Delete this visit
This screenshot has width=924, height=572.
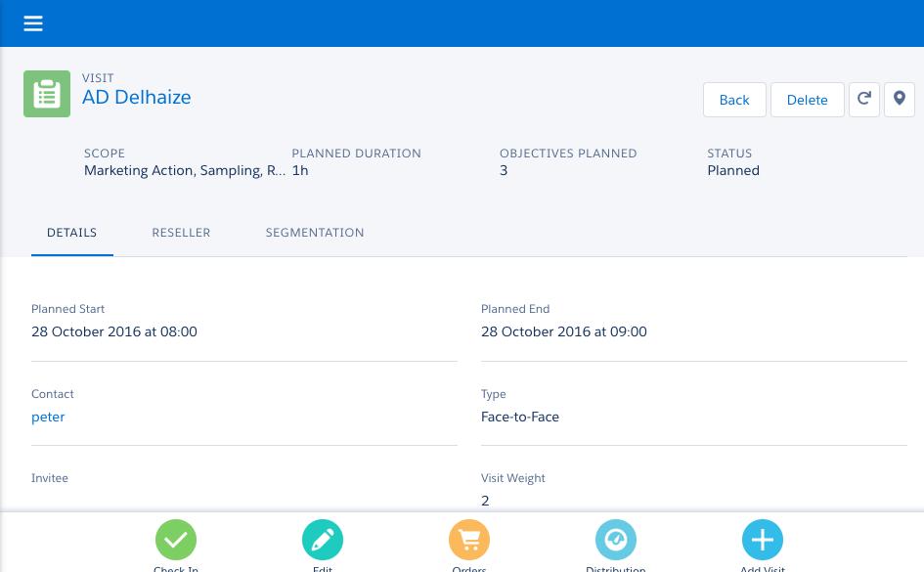click(x=808, y=100)
